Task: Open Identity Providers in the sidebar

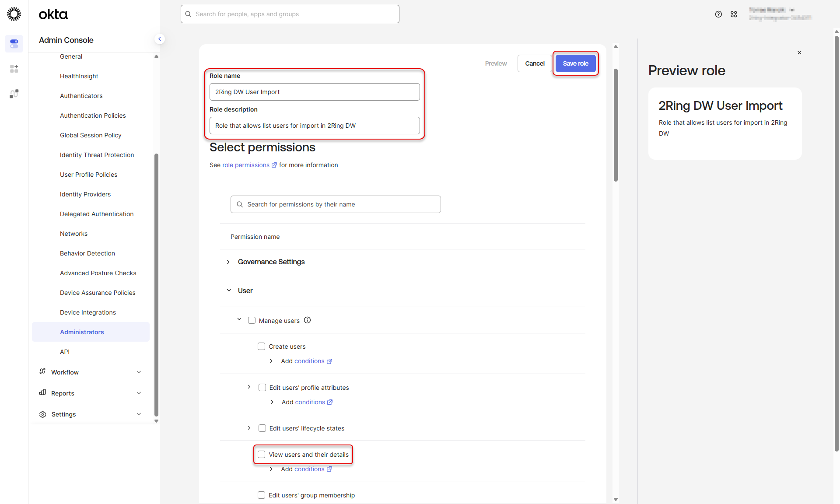Action: point(85,194)
